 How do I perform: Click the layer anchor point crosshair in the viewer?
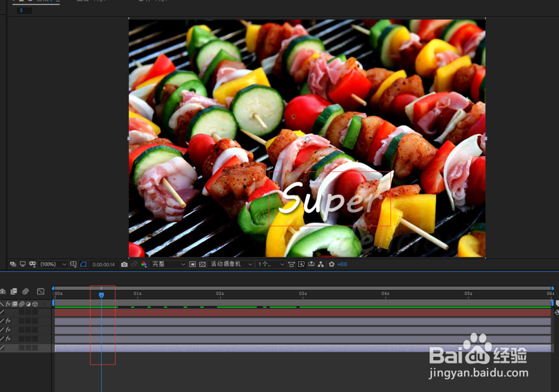pyautogui.click(x=307, y=138)
